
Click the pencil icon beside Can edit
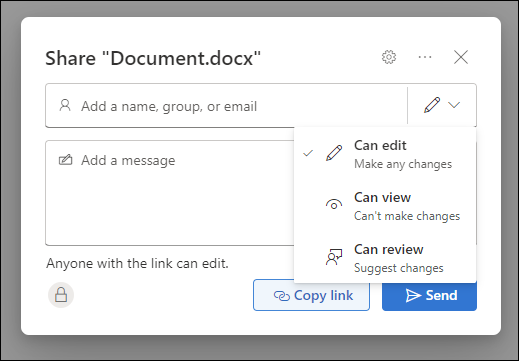pyautogui.click(x=334, y=153)
